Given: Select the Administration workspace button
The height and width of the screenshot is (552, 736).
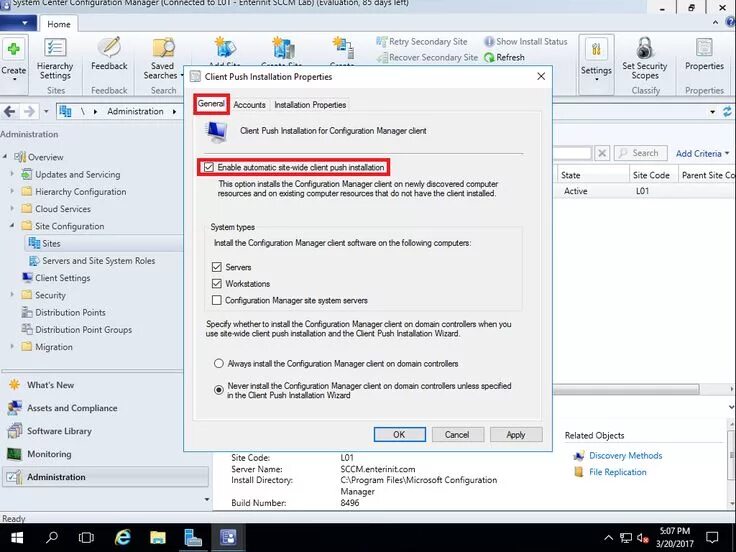Looking at the screenshot, I should click(105, 477).
